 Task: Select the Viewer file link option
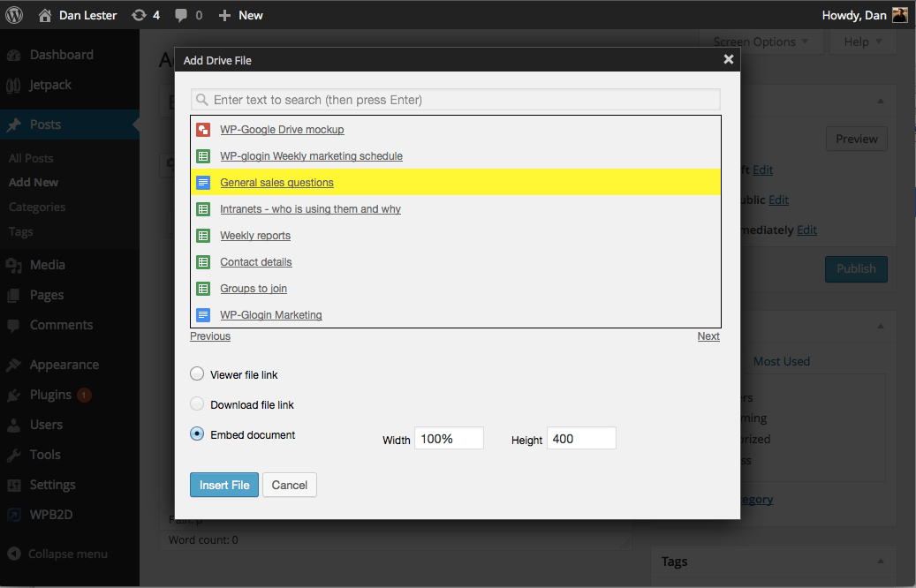point(196,373)
